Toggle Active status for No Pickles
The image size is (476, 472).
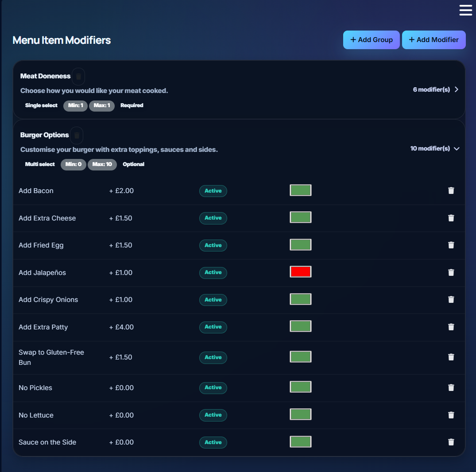pos(213,387)
